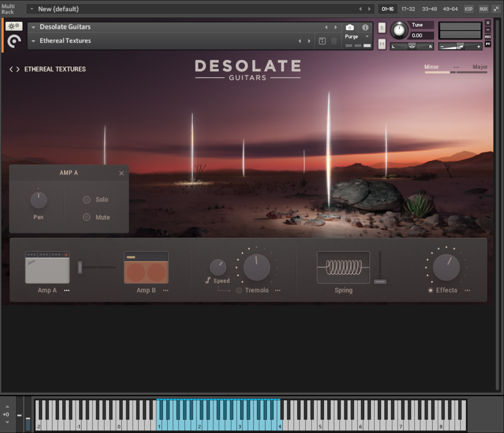The width and height of the screenshot is (504, 433).
Task: Solo the instrument with the S button
Action: coord(382,28)
